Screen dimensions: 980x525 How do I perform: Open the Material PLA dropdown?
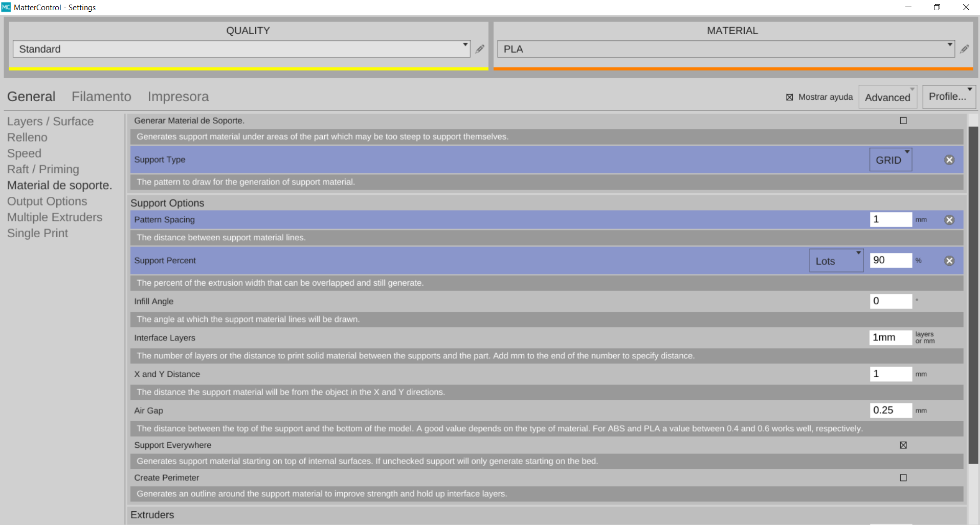tap(725, 49)
